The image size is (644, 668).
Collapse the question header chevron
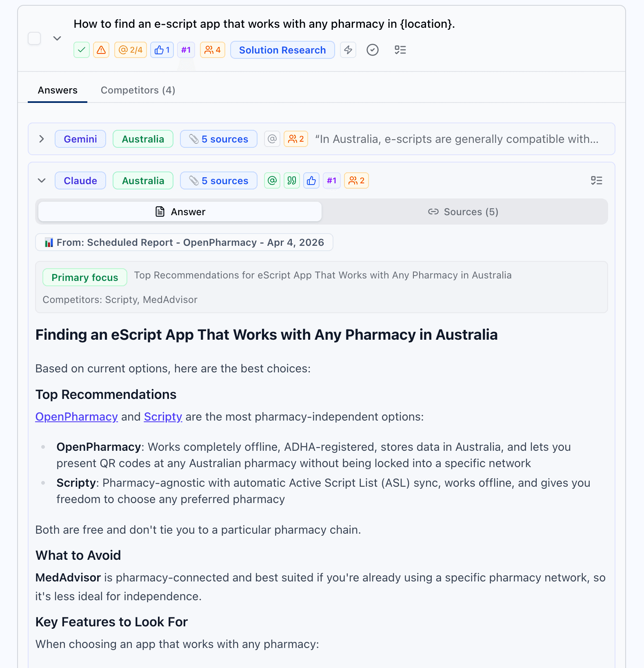57,38
